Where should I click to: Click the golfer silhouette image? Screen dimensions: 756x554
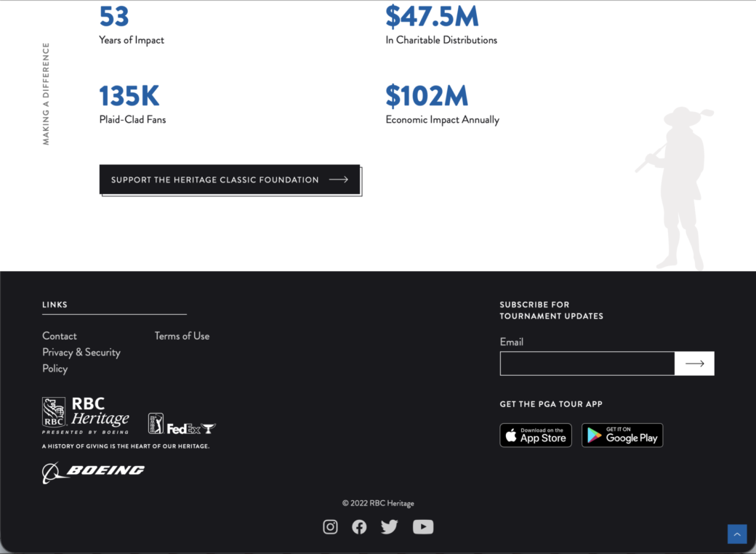(677, 189)
